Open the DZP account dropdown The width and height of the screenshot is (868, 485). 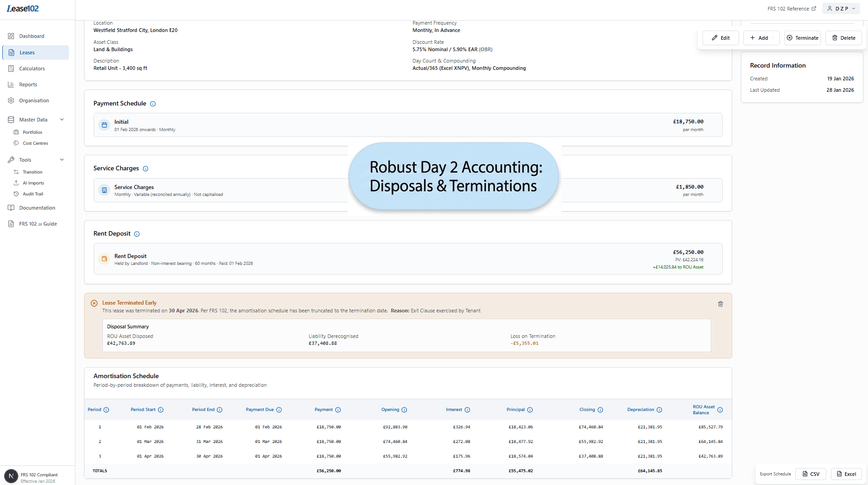pyautogui.click(x=841, y=8)
